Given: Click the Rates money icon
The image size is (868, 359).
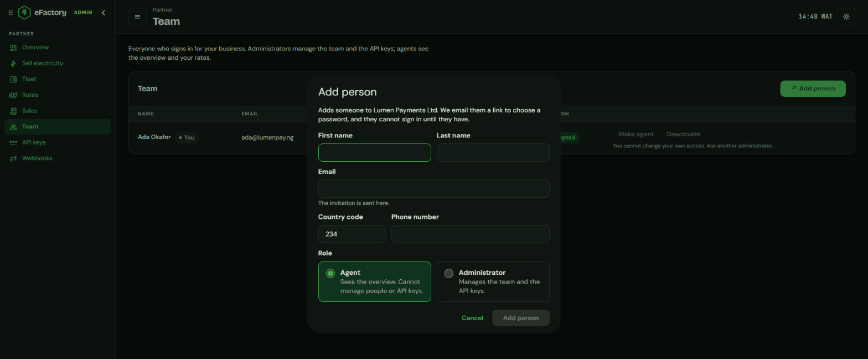Looking at the screenshot, I should point(13,95).
